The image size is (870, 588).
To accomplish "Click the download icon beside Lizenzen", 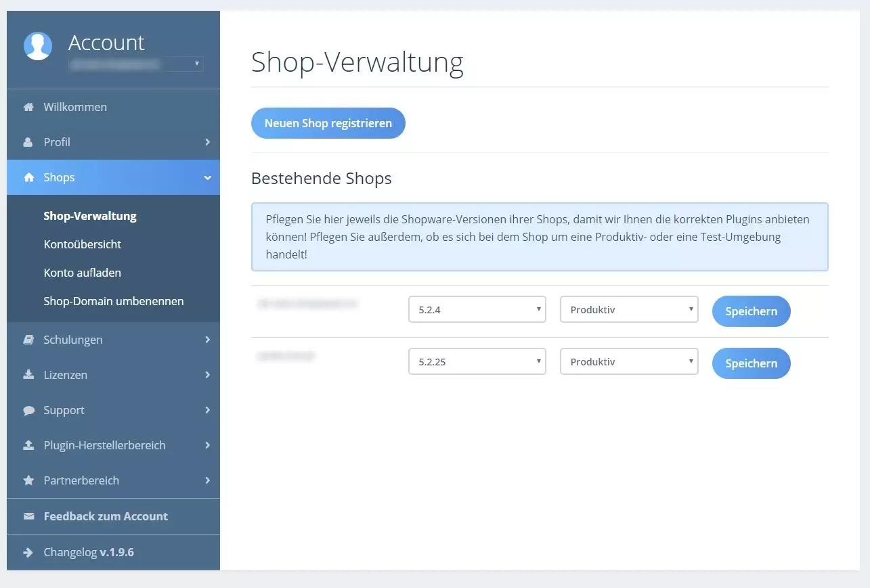I will pyautogui.click(x=28, y=375).
